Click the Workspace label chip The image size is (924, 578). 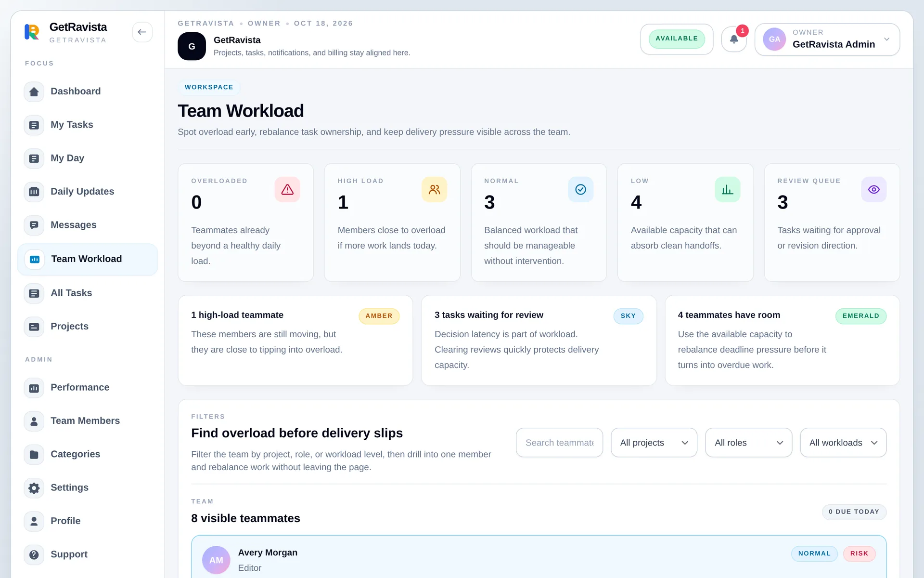click(209, 87)
